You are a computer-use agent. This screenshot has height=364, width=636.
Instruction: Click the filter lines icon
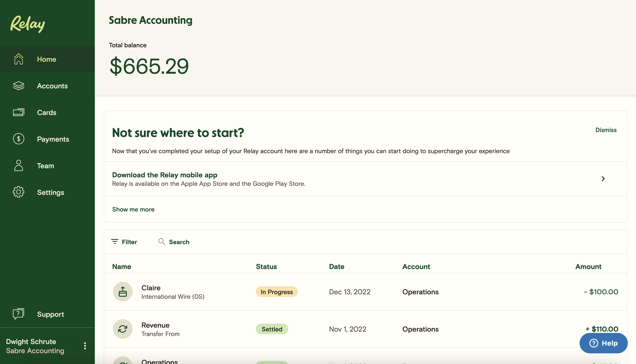(x=115, y=241)
